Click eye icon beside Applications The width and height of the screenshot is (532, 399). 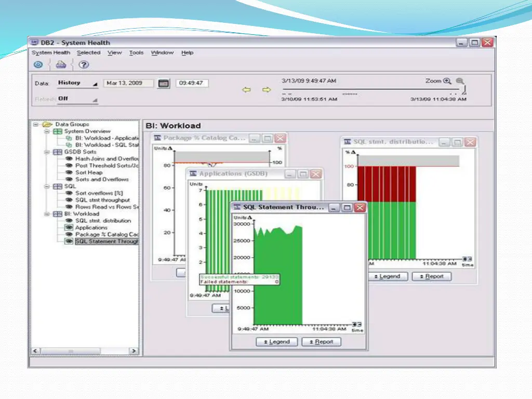point(69,228)
